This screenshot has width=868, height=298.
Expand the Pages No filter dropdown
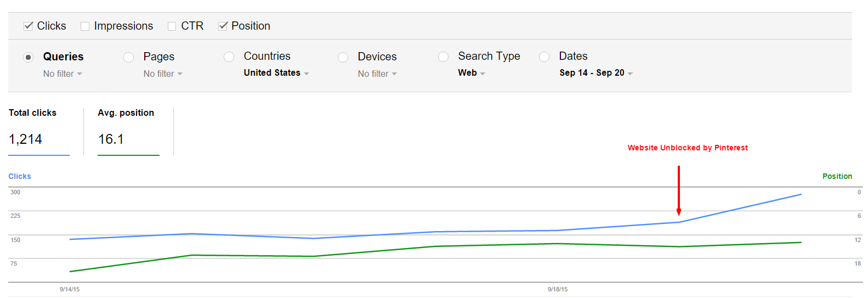[x=163, y=74]
